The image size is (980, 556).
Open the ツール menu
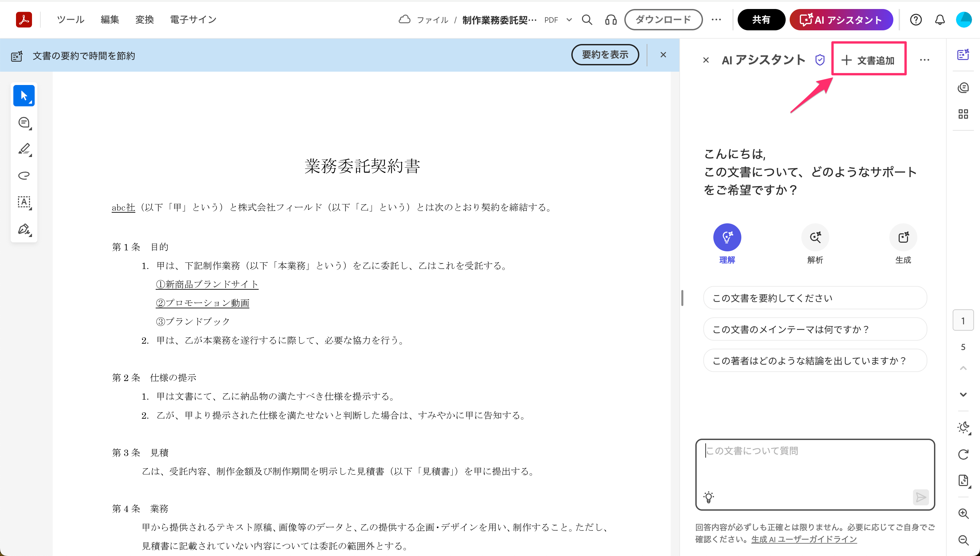(x=71, y=19)
